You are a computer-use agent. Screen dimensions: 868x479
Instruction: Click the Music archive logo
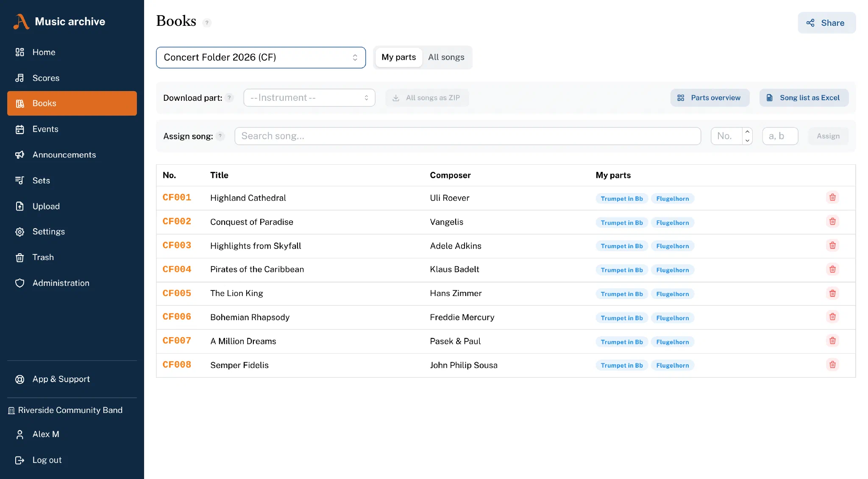pyautogui.click(x=59, y=22)
